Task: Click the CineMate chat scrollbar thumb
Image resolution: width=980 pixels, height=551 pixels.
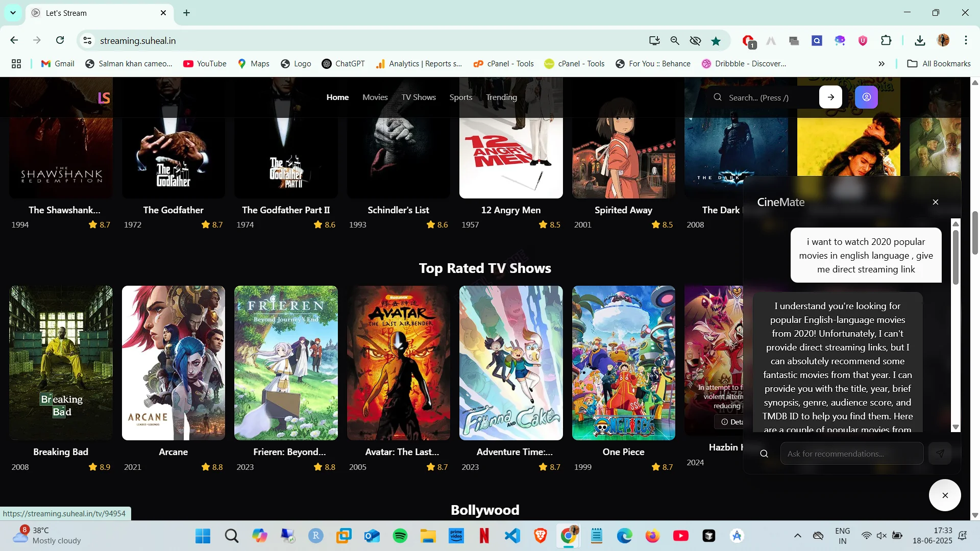Action: click(x=955, y=257)
